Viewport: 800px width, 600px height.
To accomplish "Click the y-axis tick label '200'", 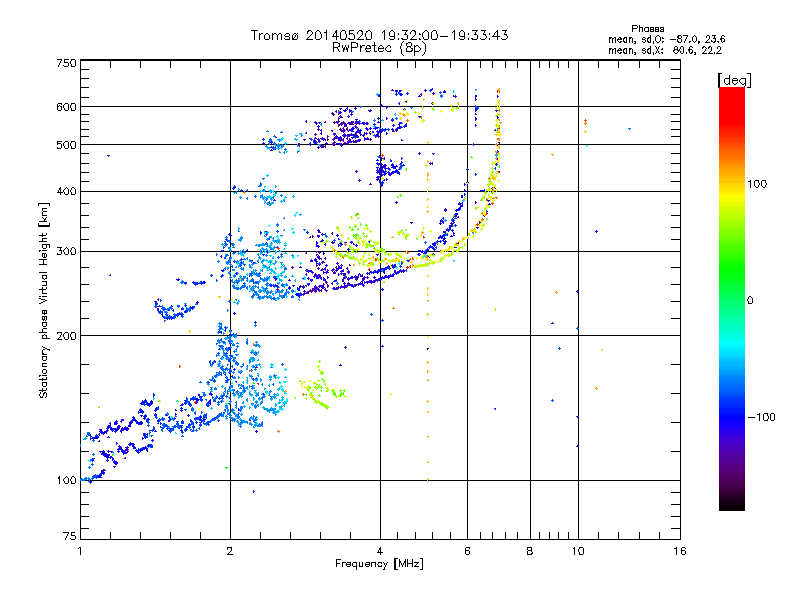I will coord(66,336).
